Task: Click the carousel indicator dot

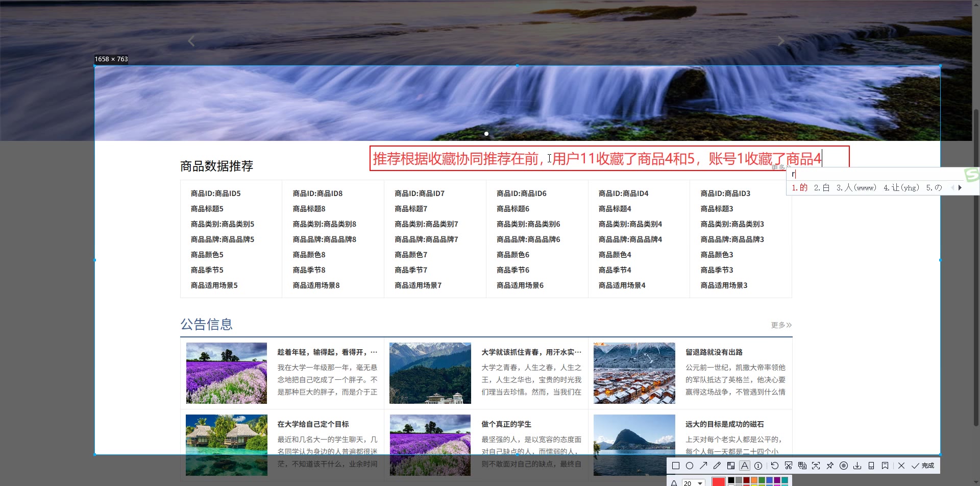Action: (486, 134)
